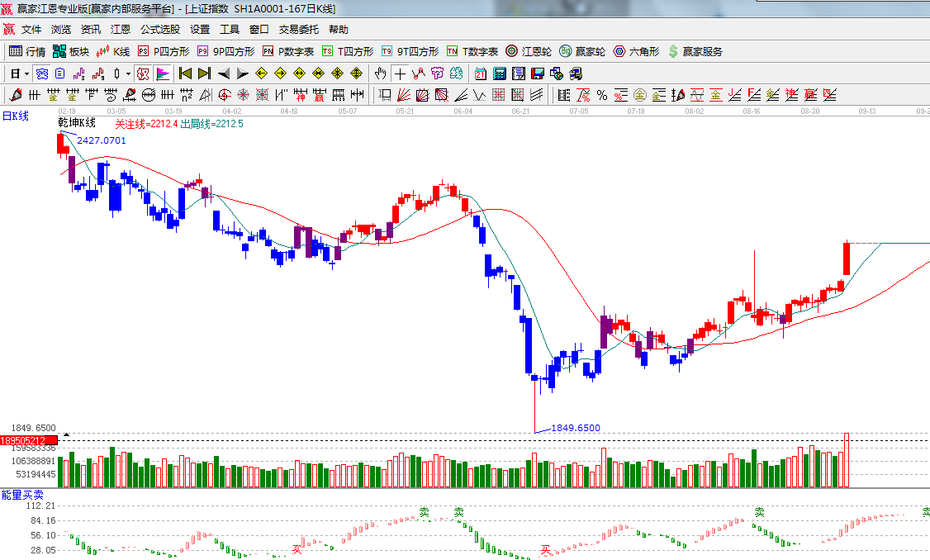Select the hand pan tool
This screenshot has height=560, width=930.
pos(380,74)
